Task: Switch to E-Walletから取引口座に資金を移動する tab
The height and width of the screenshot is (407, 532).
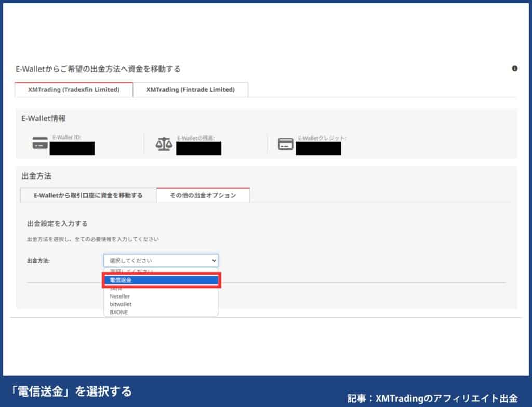Action: coord(87,196)
